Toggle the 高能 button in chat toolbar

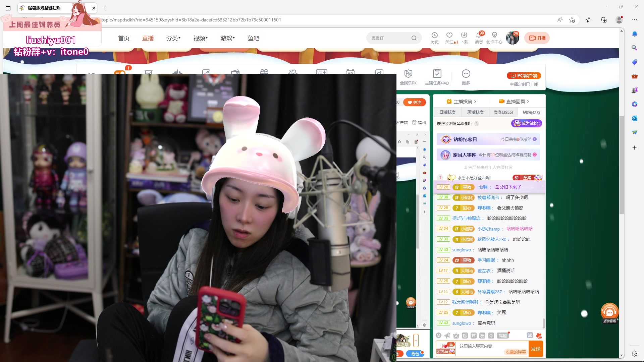click(503, 336)
